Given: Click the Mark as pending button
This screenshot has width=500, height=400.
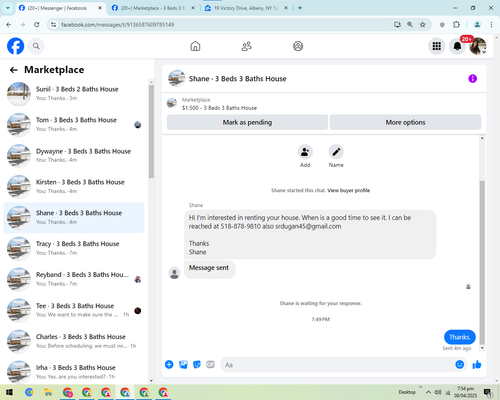Looking at the screenshot, I should 247,122.
